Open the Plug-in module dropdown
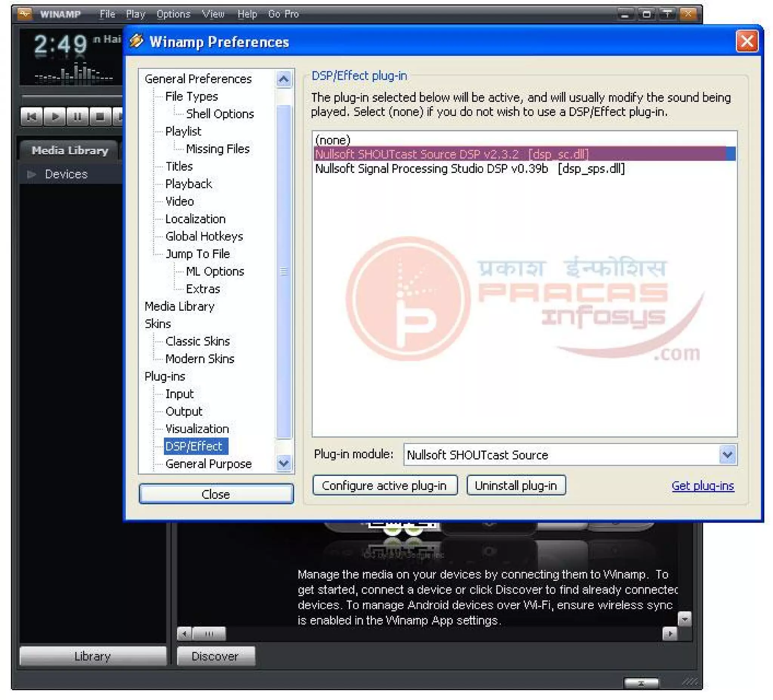The image size is (773, 700). coord(727,455)
